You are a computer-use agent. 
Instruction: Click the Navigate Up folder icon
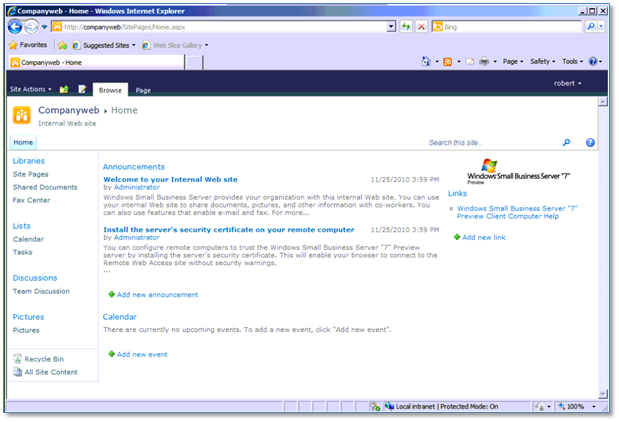point(64,90)
